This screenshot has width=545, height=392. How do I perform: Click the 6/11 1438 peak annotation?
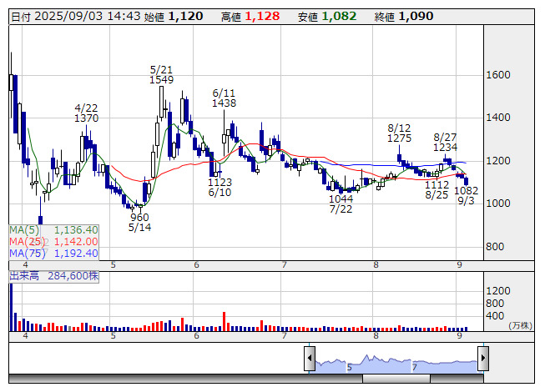(224, 98)
